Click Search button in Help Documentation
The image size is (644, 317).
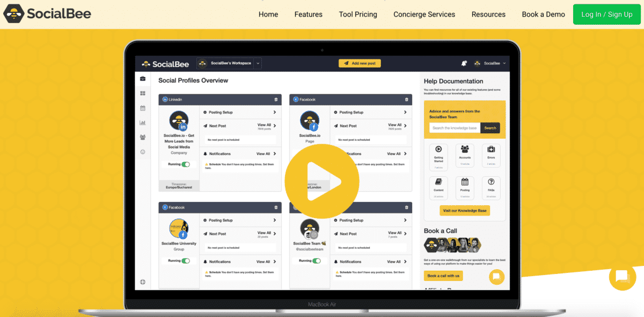pos(491,128)
